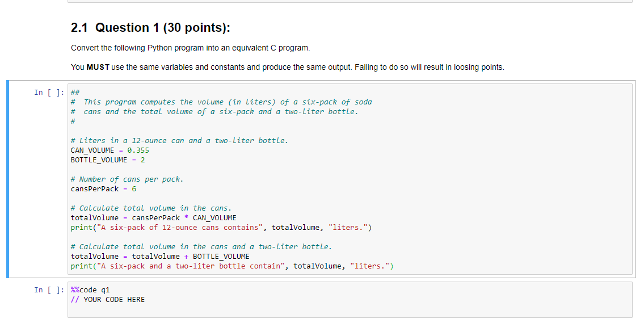Click the 'Convert the following Python program' paragraph
The width and height of the screenshot is (644, 323).
pos(190,48)
